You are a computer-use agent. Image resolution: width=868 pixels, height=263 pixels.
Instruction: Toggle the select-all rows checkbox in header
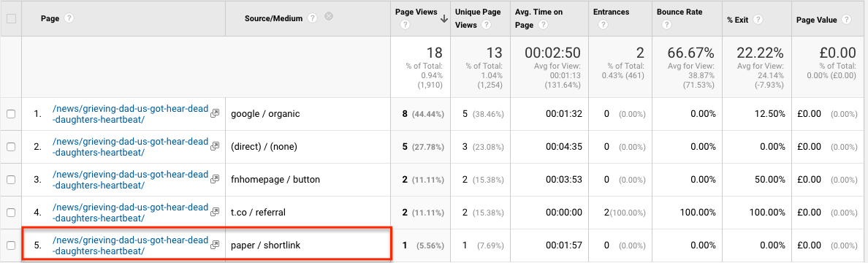click(11, 18)
